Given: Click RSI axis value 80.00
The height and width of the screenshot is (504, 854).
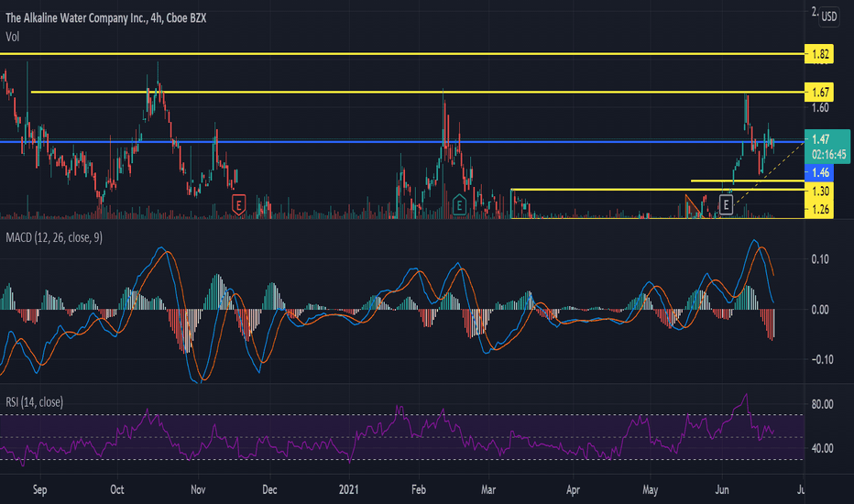Looking at the screenshot, I should tap(822, 404).
